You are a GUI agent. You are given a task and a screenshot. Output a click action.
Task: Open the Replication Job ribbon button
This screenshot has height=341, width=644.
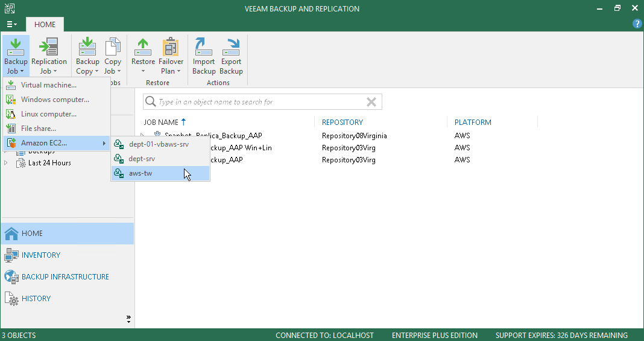click(x=49, y=56)
